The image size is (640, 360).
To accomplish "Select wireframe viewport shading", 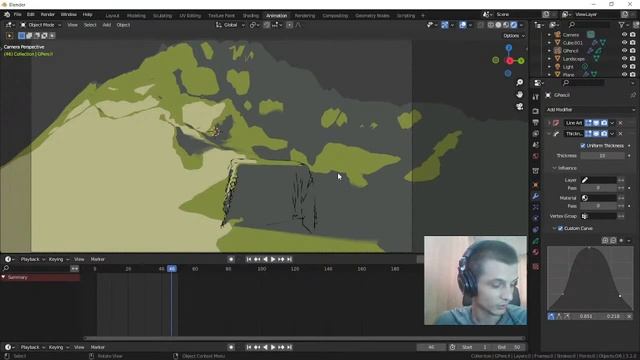I will [491, 25].
